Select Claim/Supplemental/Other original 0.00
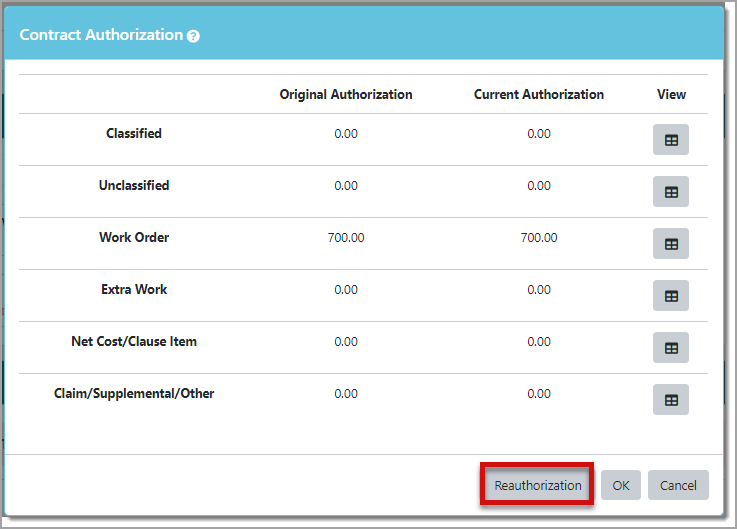Viewport: 737px width, 529px height. coord(346,394)
